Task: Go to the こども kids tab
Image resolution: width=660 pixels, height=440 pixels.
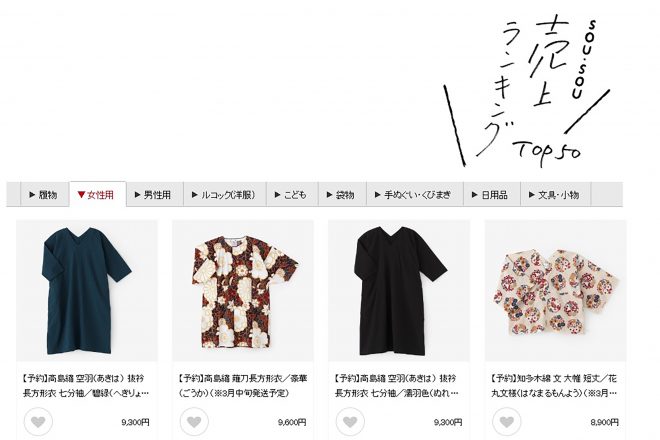Action: tap(292, 195)
